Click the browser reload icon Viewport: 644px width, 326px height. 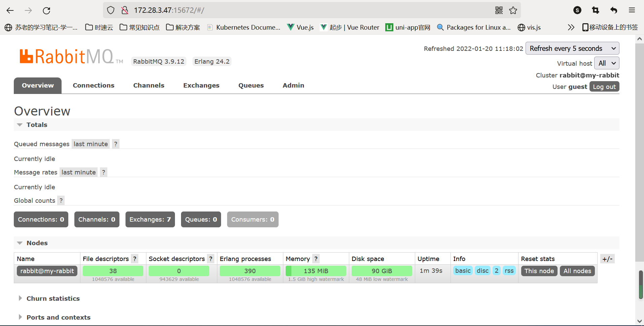coord(46,10)
